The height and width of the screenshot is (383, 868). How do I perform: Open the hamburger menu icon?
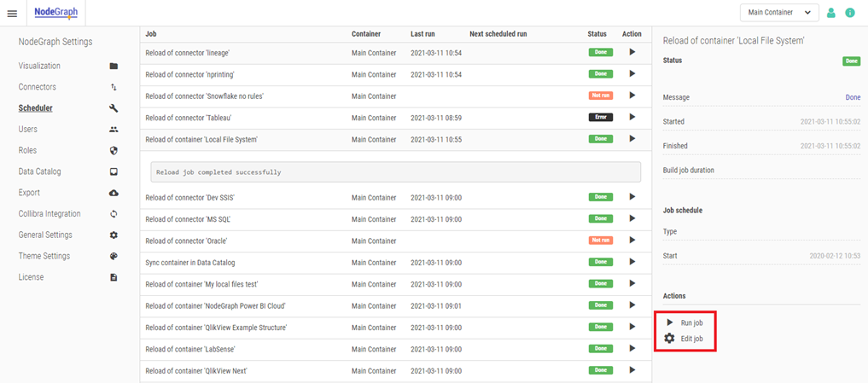[x=12, y=13]
